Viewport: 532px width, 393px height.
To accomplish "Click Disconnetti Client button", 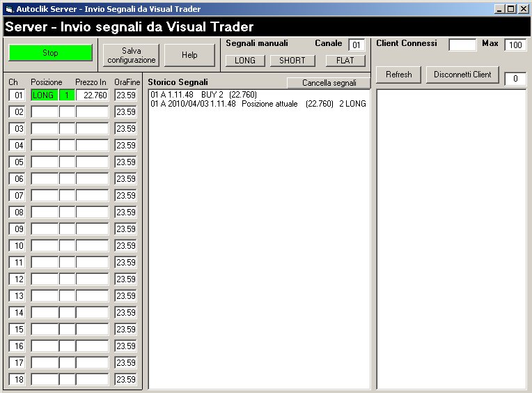I will point(462,75).
